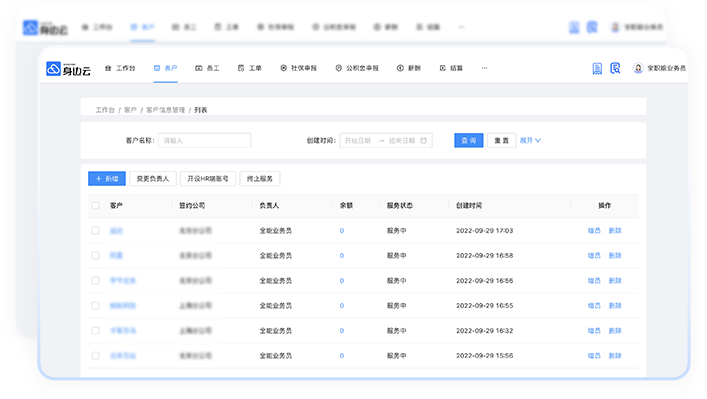
Task: Click first action link in 16:32 row
Action: tap(594, 330)
